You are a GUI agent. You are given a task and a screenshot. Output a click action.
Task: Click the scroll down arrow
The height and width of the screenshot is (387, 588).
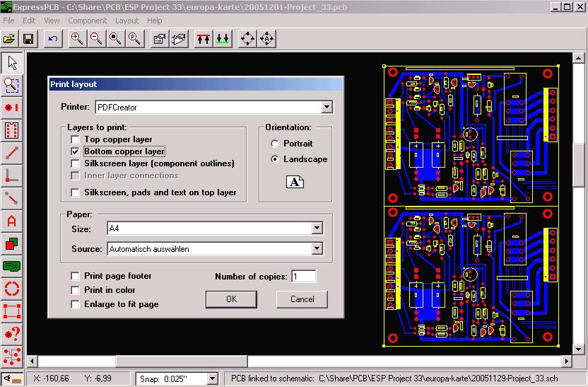tap(579, 350)
